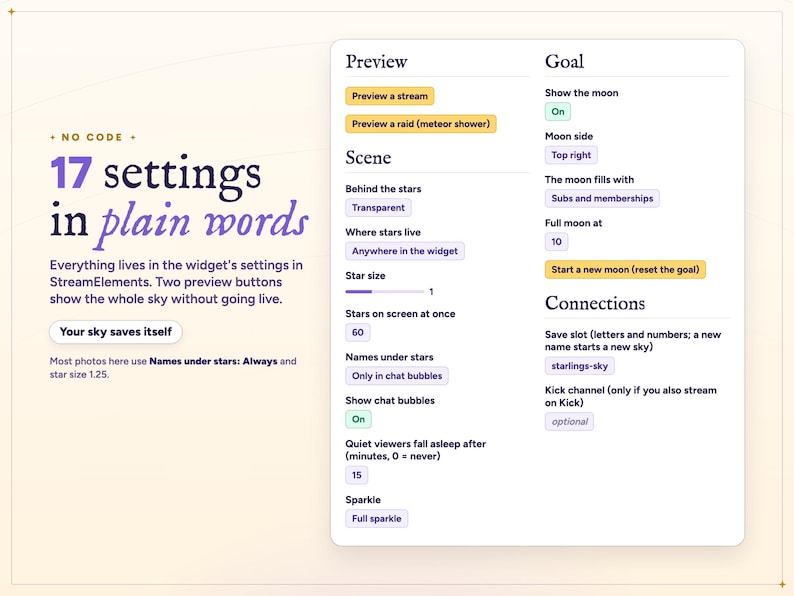
Task: Click the Where stars live label
Action: tap(383, 232)
